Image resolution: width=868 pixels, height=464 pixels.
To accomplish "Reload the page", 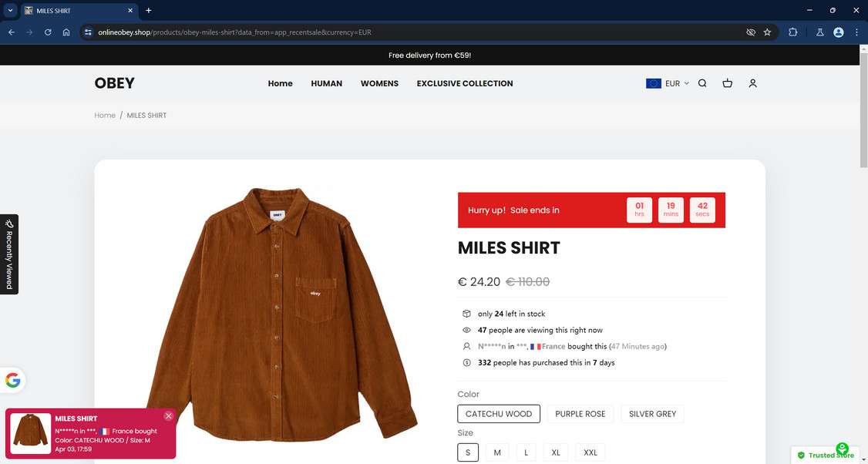I will [48, 32].
